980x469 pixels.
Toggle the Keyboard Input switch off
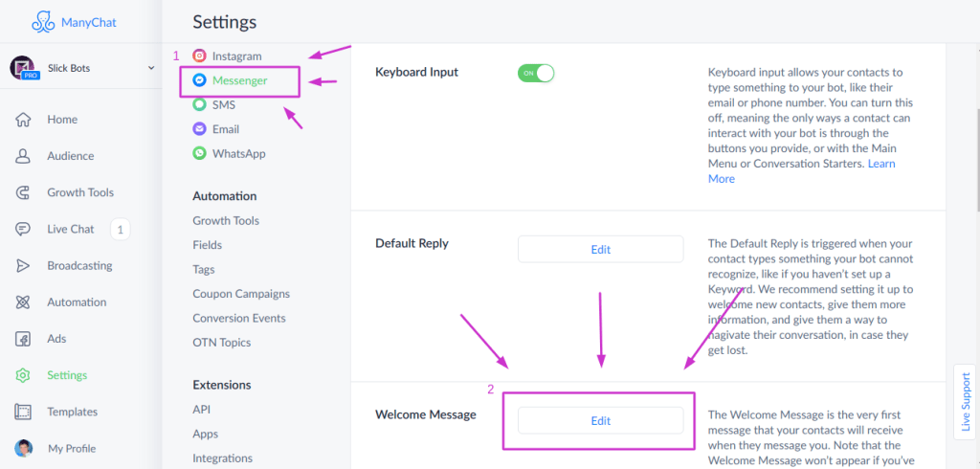tap(536, 73)
